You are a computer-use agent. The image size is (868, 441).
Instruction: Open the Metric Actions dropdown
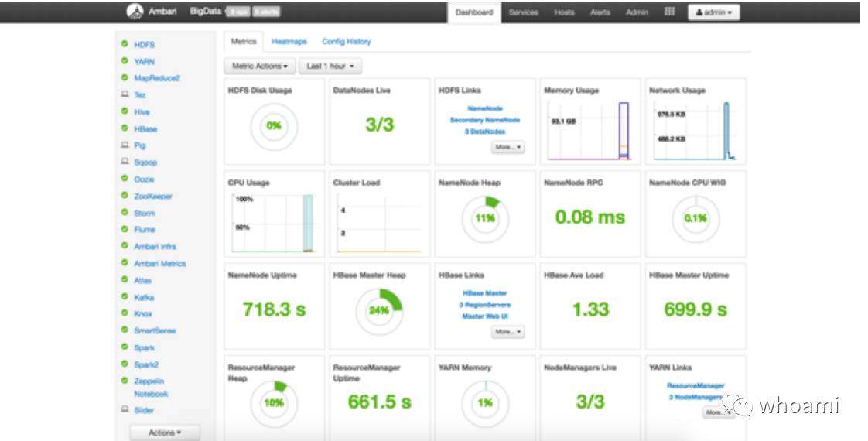click(260, 66)
